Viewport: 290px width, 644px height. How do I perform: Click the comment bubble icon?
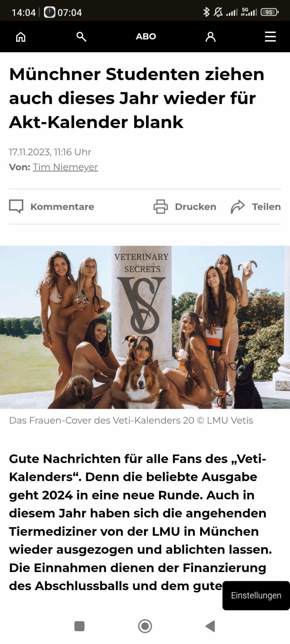16,206
